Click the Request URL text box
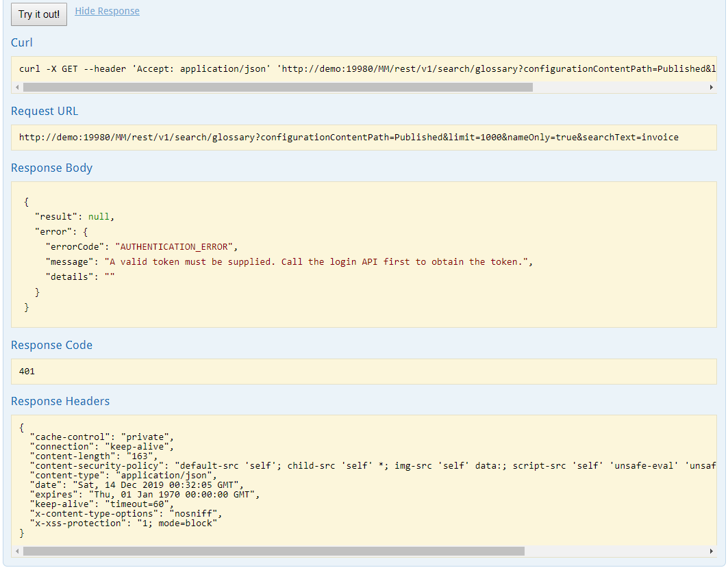Screen dimensions: 728x570 tap(349, 138)
